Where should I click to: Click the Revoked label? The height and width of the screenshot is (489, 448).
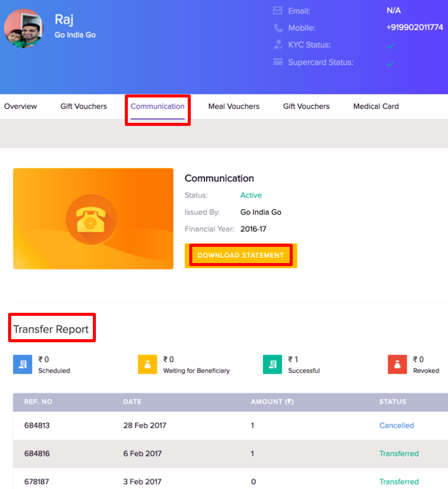(x=426, y=371)
